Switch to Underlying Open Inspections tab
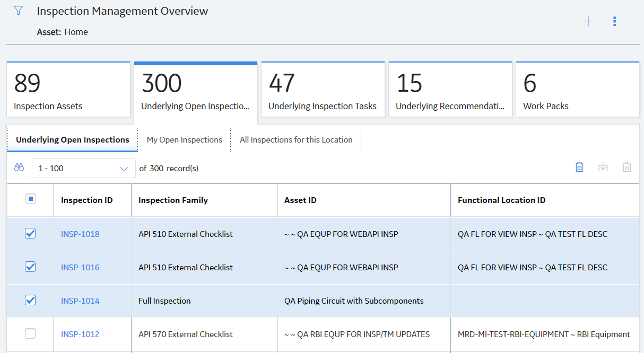This screenshot has height=353, width=644. tap(73, 140)
